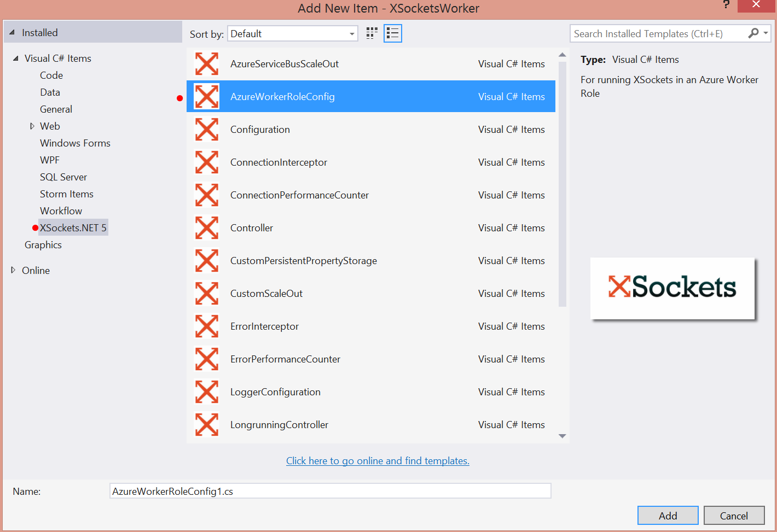The height and width of the screenshot is (532, 777).
Task: Switch to small icons list view
Action: click(393, 33)
